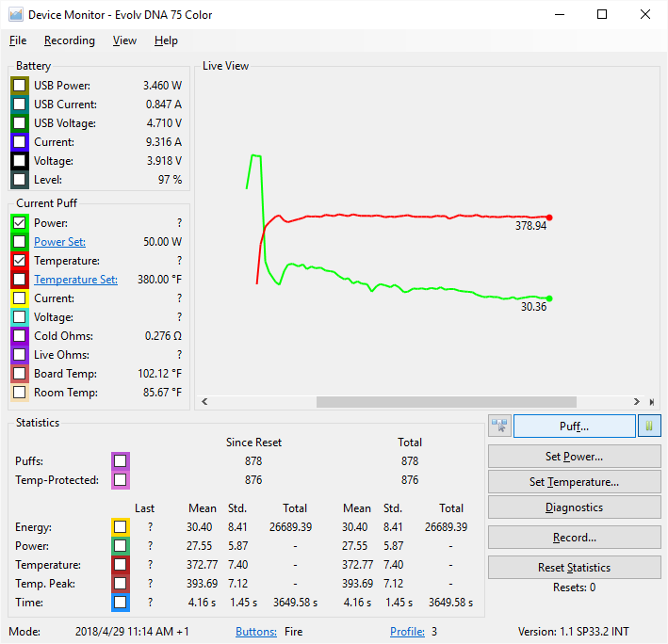
Task: Click the Live View horizontal scrollbar thumb
Action: [446, 402]
